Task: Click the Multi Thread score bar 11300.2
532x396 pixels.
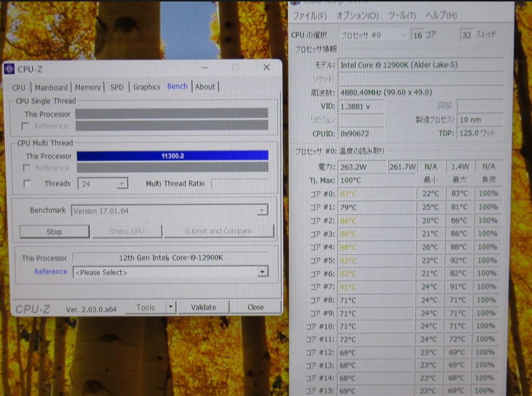Action: 172,156
